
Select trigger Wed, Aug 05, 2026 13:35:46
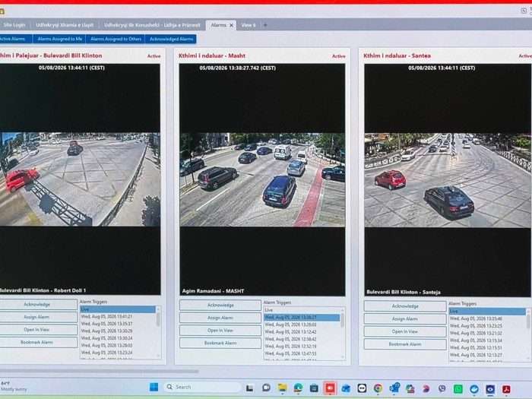point(487,318)
